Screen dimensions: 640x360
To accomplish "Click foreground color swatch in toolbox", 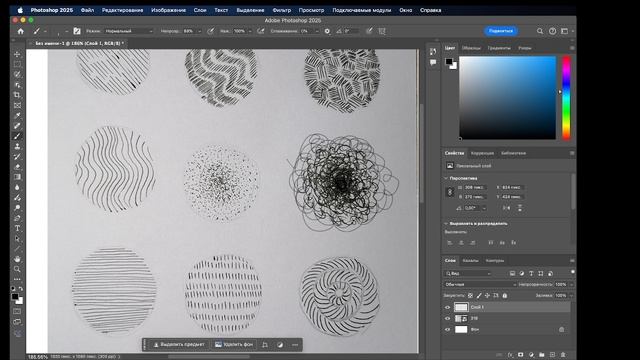I will click(15, 296).
